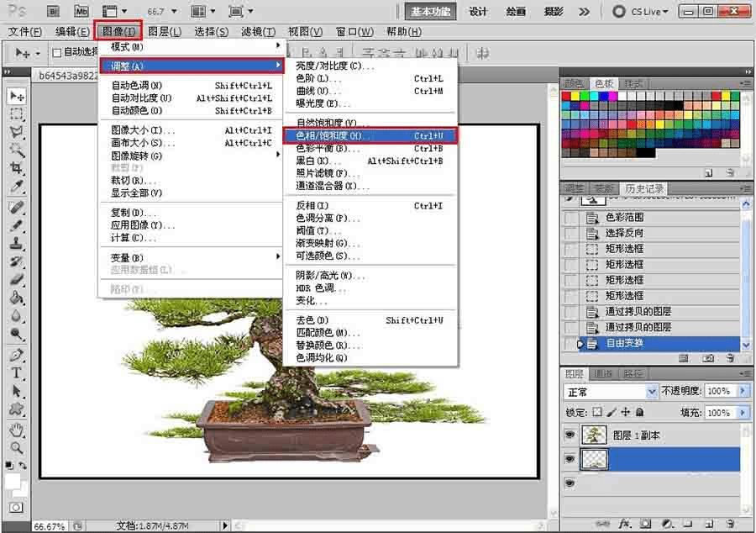Select the Crop tool in toolbox
756x533 pixels.
pos(16,169)
